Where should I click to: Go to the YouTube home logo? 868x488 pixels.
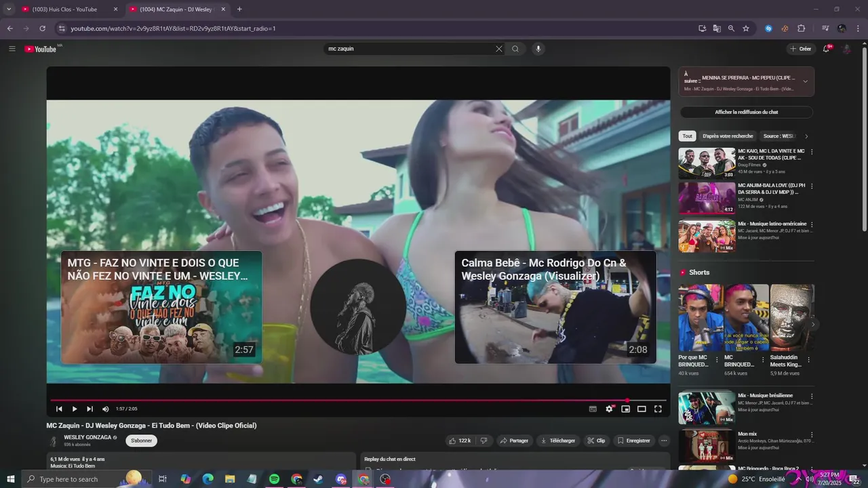point(41,49)
